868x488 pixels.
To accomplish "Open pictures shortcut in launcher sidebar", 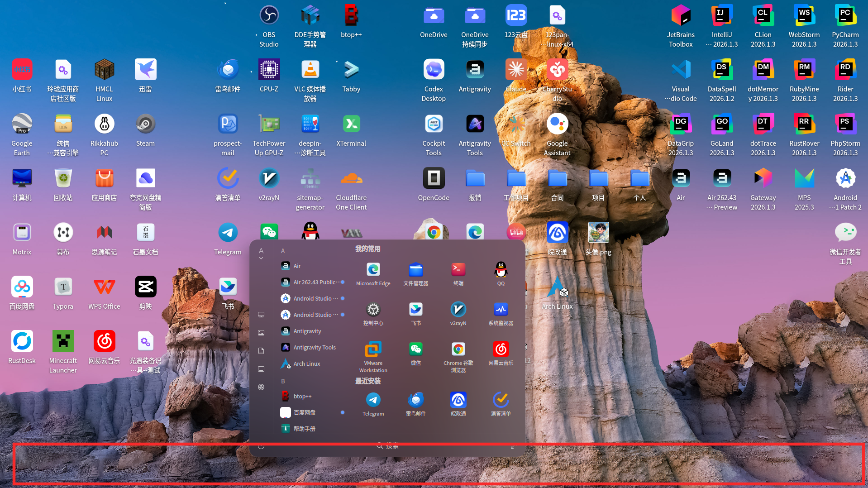I will click(261, 333).
